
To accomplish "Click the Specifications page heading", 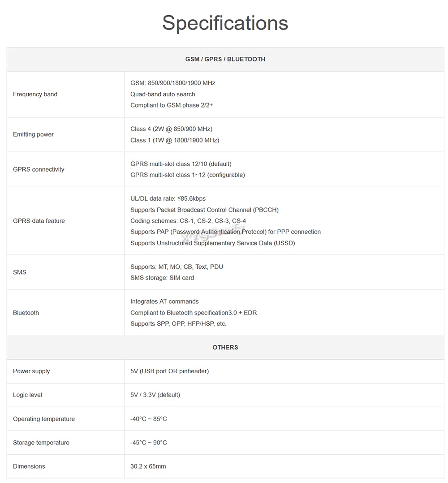I will click(x=225, y=23).
